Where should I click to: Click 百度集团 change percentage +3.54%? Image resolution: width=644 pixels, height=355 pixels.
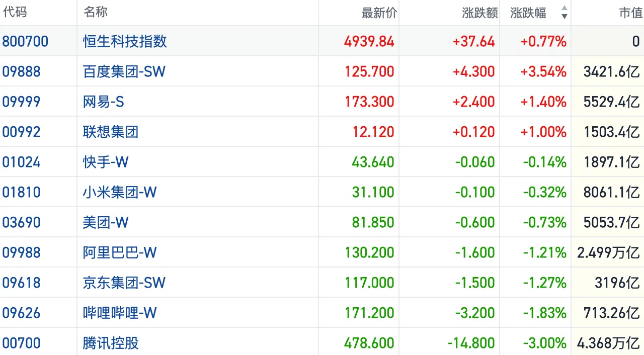543,71
